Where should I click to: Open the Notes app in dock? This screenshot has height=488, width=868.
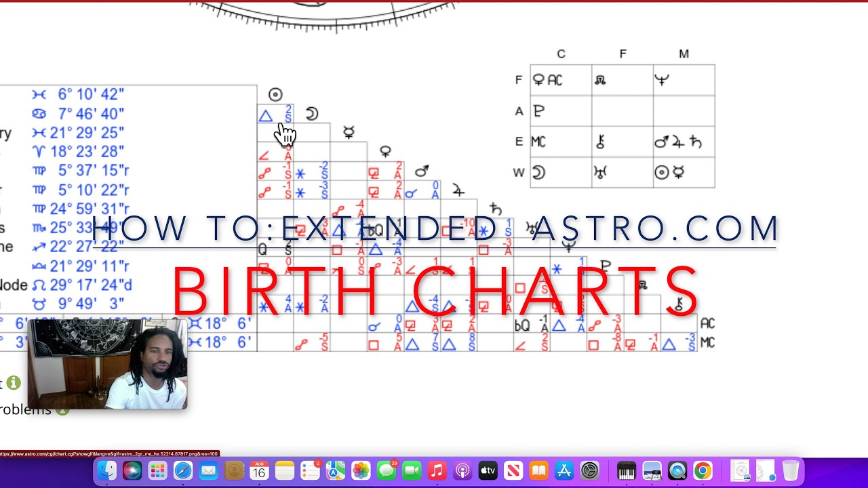285,470
